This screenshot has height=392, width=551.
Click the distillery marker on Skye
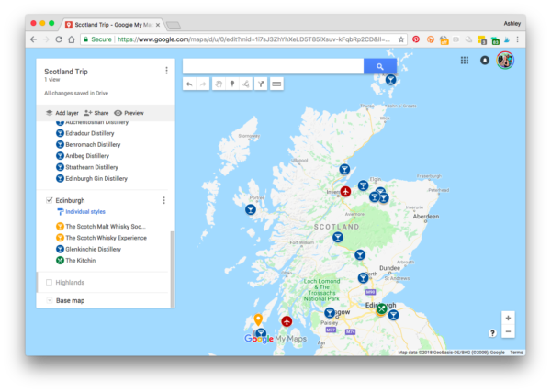[x=251, y=209]
